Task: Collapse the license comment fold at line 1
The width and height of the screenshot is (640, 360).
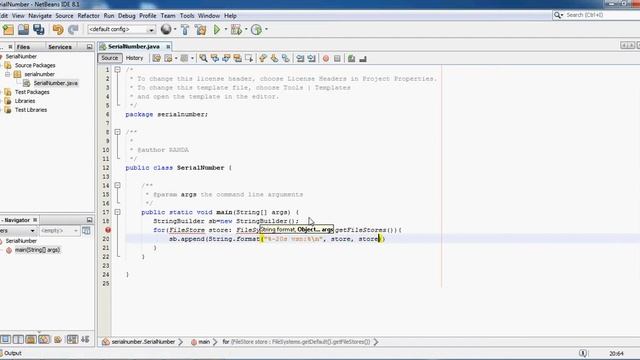Action: [x=117, y=70]
